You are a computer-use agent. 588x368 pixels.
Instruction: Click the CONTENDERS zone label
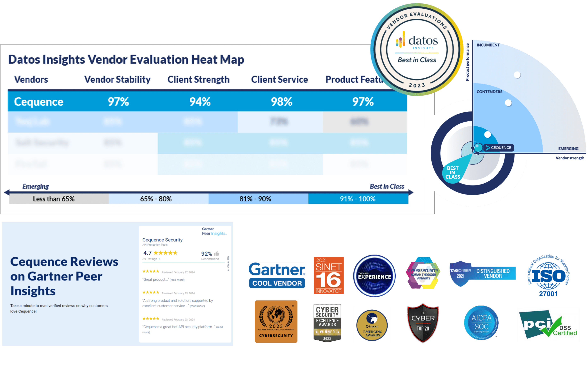tap(489, 92)
